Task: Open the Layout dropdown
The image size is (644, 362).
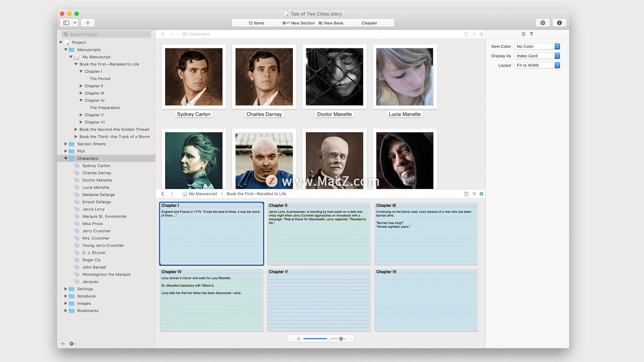Action: coord(537,65)
